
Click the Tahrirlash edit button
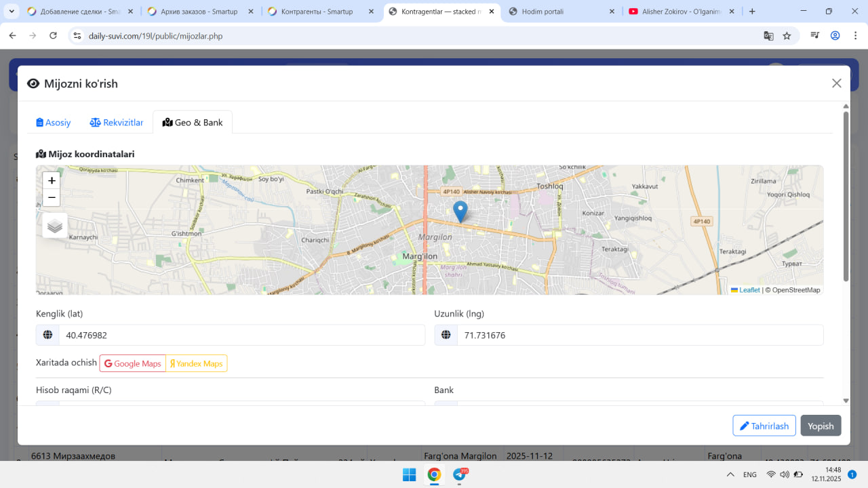764,426
